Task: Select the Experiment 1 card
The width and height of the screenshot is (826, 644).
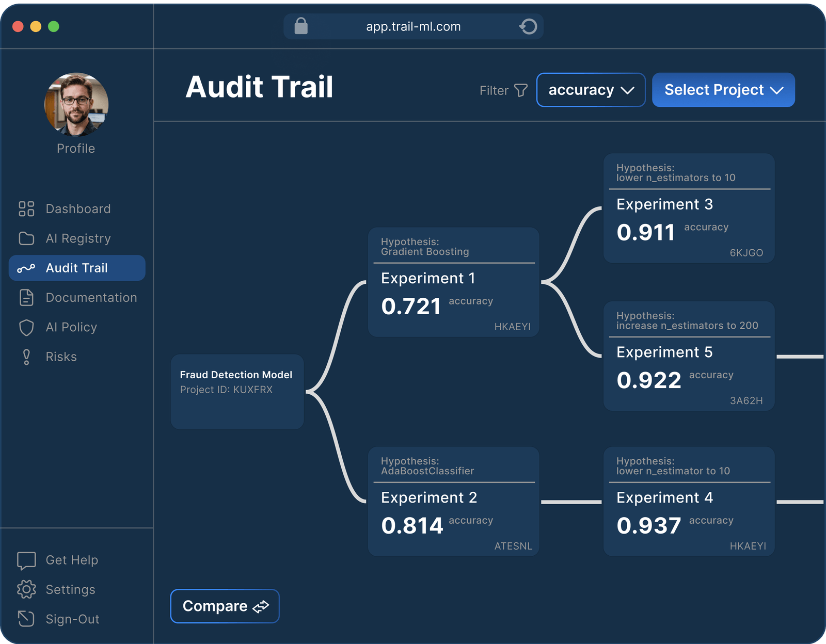Action: (454, 282)
